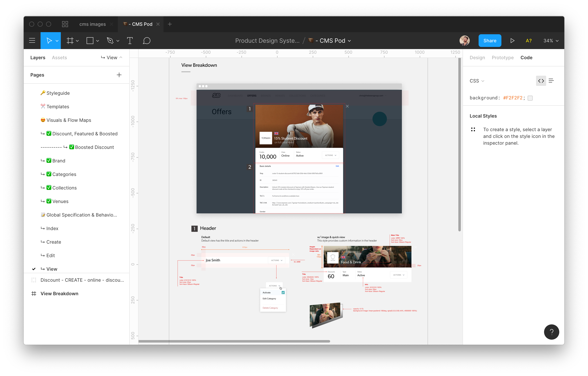The width and height of the screenshot is (588, 376).
Task: Open the help question mark button
Action: click(551, 332)
